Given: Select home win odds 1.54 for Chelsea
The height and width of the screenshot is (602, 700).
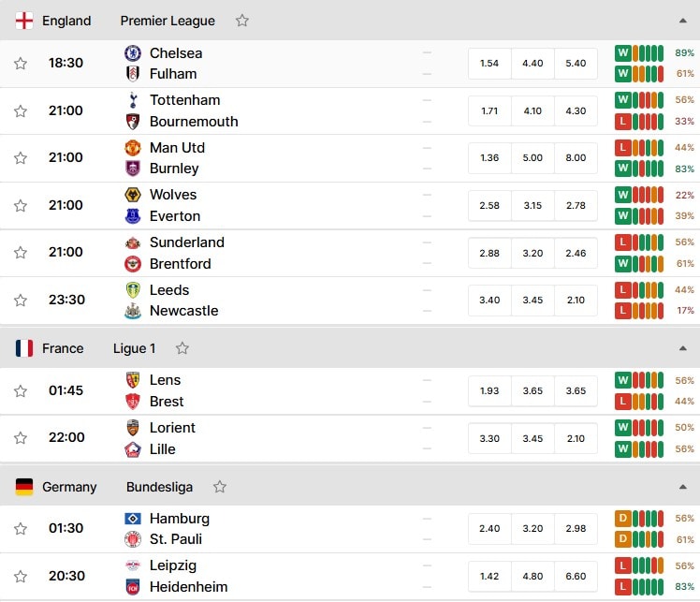Looking at the screenshot, I should tap(489, 64).
